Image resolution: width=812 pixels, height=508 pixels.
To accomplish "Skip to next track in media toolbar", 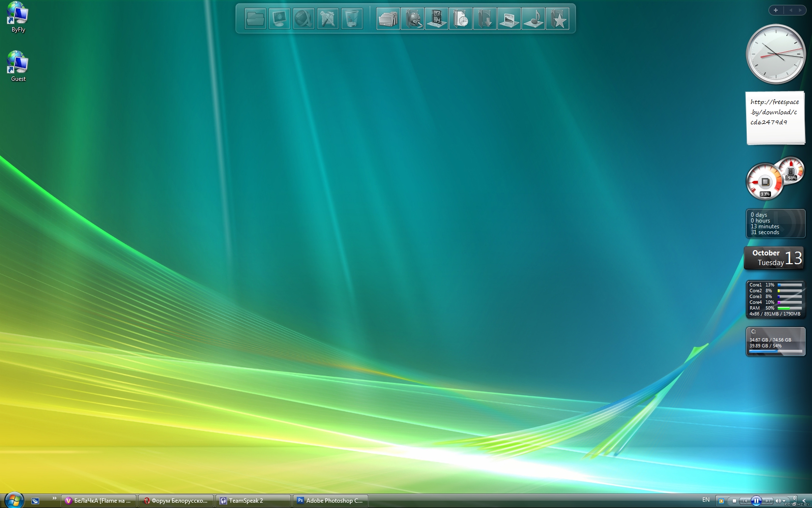I will tap(768, 501).
